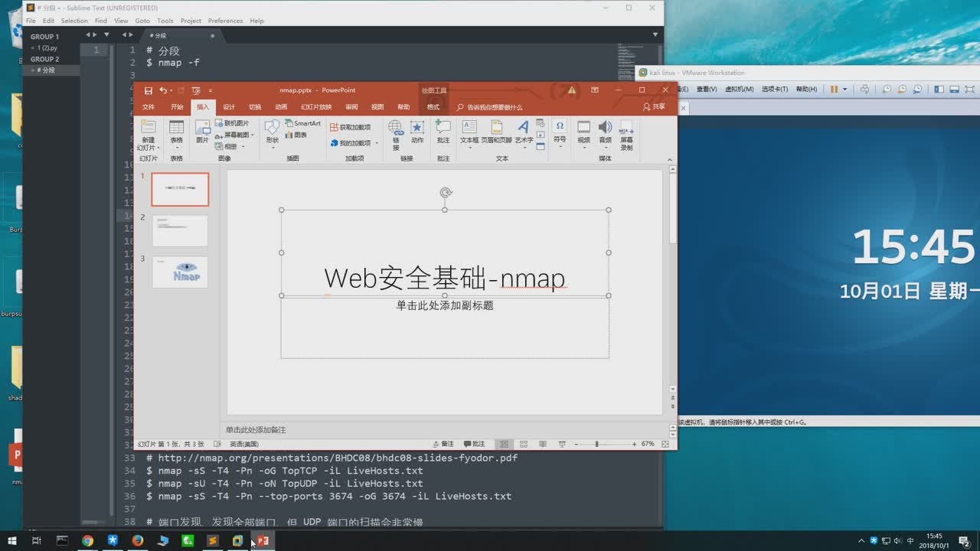Image resolution: width=980 pixels, height=551 pixels.
Task: Open undo history dropdown arrow
Action: [173, 90]
